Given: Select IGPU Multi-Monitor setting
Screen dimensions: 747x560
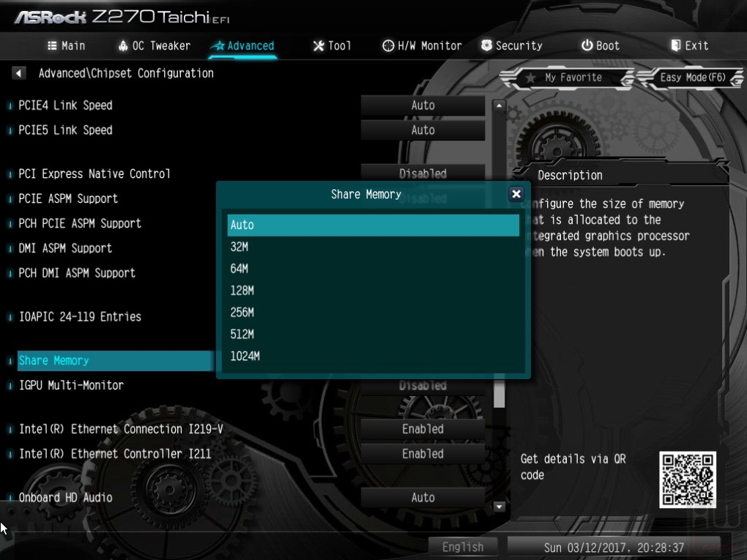Looking at the screenshot, I should (71, 385).
